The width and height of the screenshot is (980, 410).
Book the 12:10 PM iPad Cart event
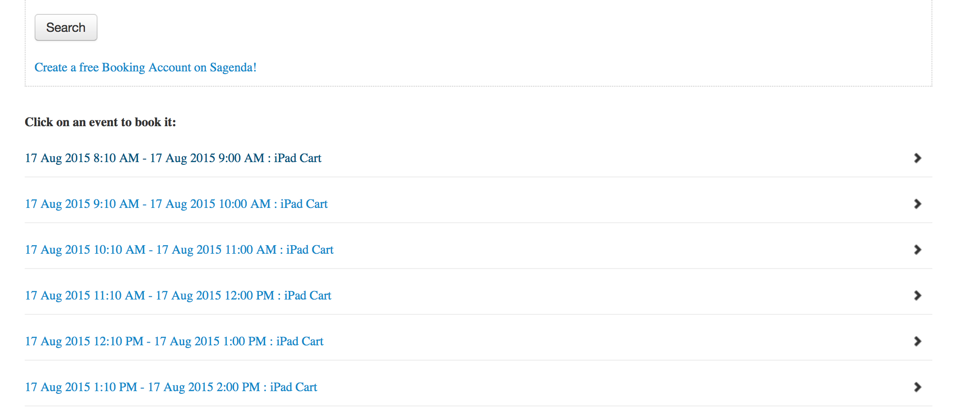coord(174,341)
